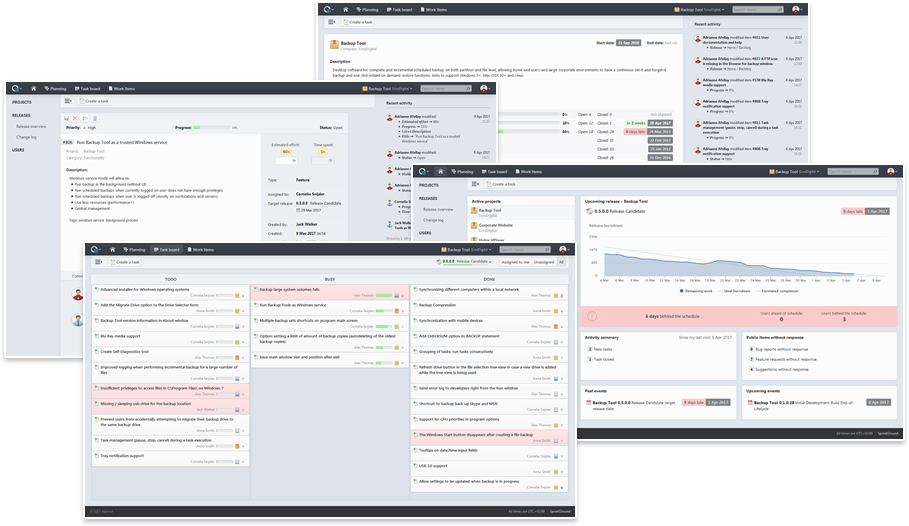
Task: Select the 'Unassigned' filter on the task board
Action: (544, 262)
